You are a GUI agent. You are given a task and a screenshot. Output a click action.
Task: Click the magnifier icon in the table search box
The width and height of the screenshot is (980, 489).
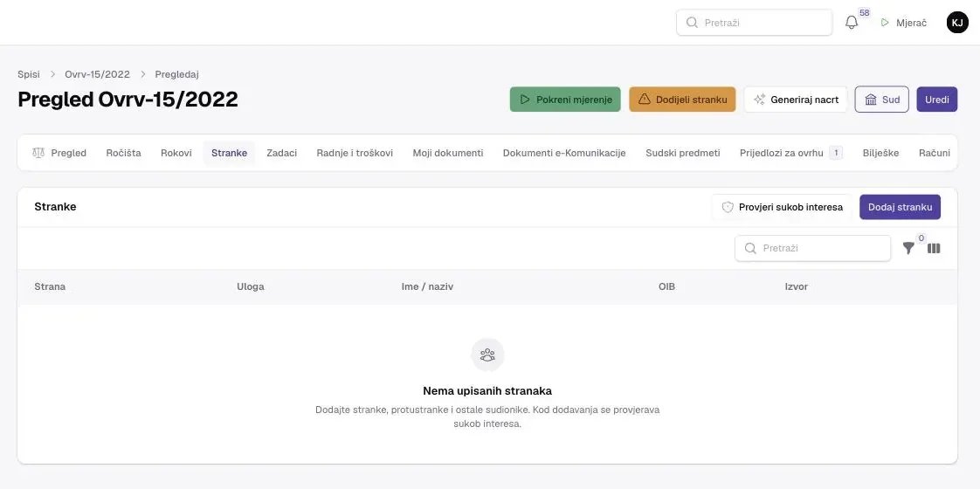coord(750,249)
